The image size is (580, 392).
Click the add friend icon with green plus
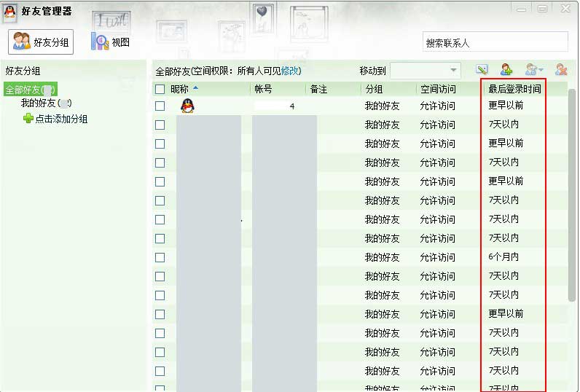click(x=506, y=69)
